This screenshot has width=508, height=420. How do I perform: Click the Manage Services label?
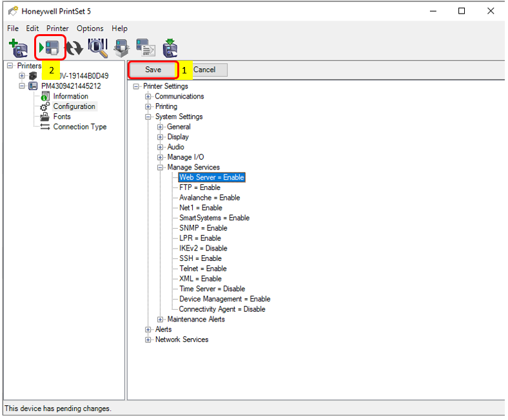tap(193, 167)
